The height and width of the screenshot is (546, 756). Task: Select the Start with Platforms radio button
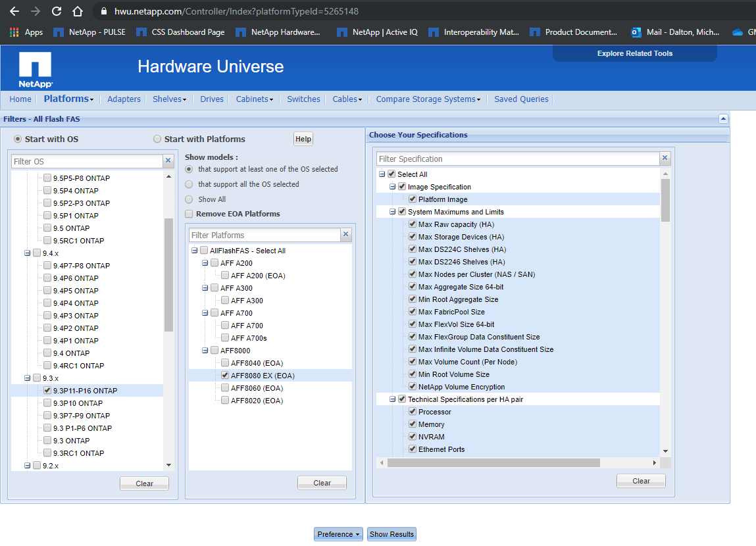coord(157,139)
